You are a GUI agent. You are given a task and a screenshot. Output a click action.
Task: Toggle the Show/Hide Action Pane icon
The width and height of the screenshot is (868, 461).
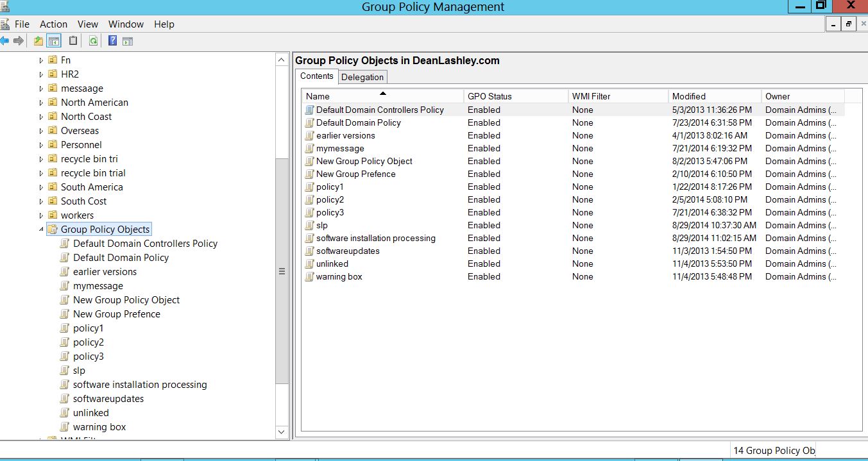pos(128,41)
